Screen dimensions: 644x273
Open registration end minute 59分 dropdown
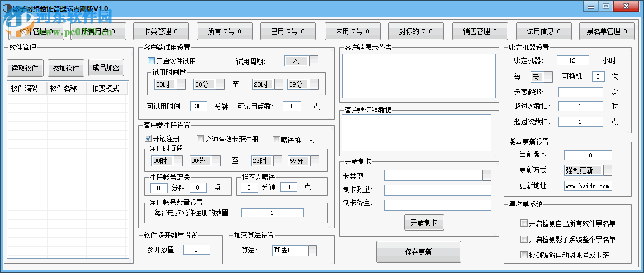click(x=304, y=161)
